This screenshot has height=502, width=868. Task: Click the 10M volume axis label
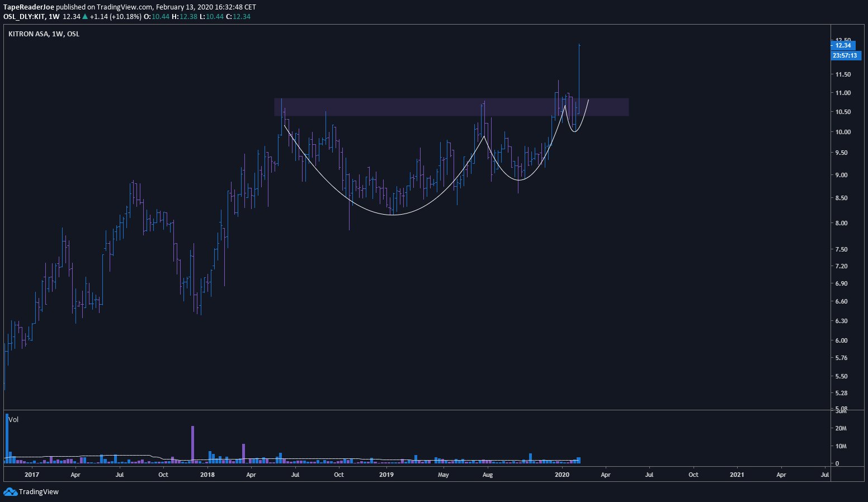[841, 446]
